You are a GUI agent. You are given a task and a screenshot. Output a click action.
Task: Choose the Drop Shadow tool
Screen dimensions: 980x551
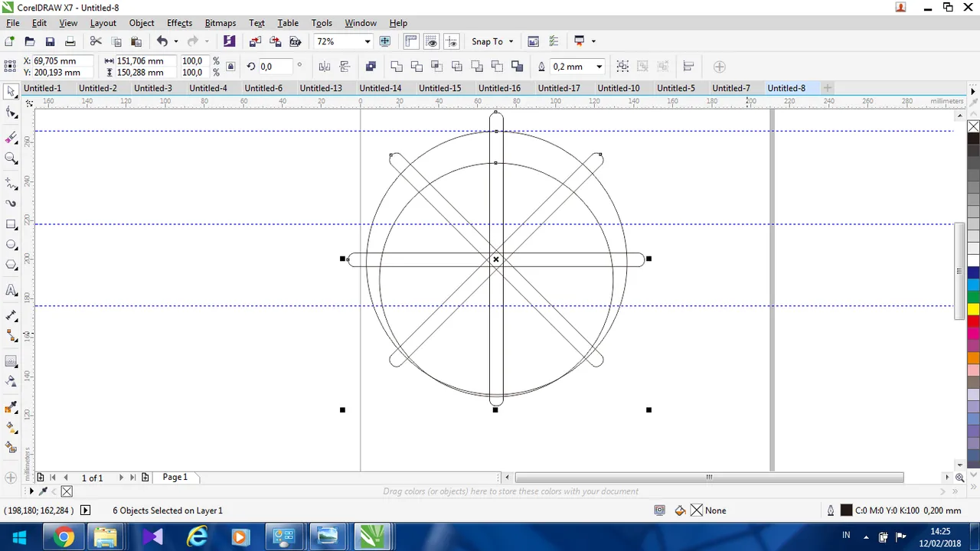[x=11, y=360]
